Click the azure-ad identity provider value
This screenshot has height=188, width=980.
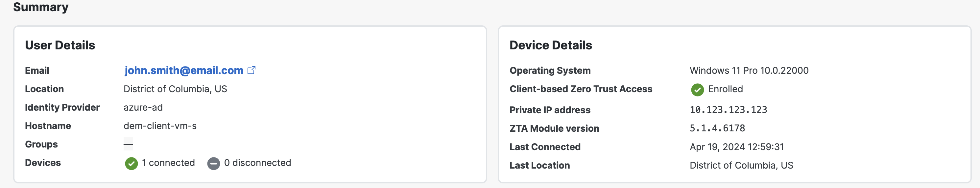143,108
